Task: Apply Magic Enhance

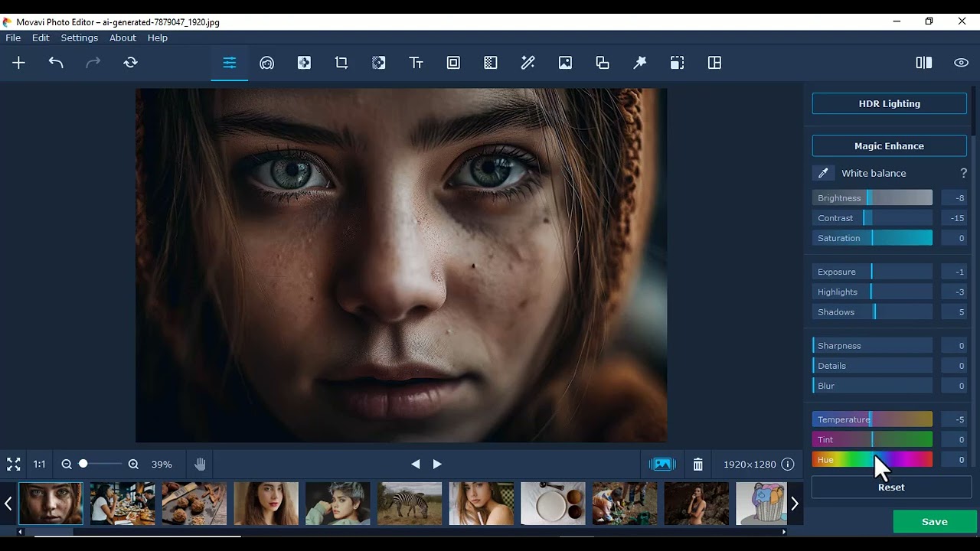Action: pyautogui.click(x=889, y=145)
